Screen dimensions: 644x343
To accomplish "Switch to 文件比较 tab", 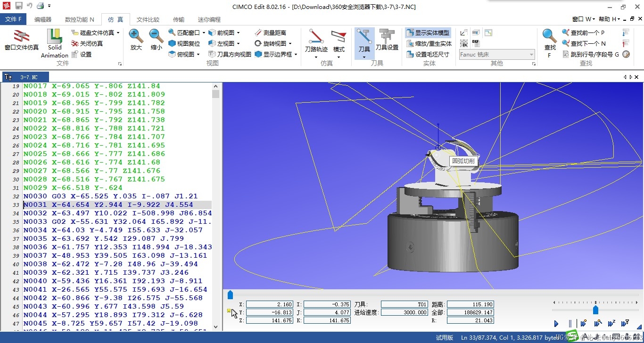I will coord(148,19).
